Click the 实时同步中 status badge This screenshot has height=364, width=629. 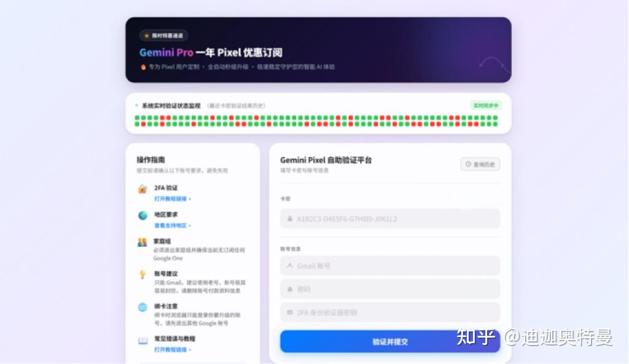pos(486,106)
